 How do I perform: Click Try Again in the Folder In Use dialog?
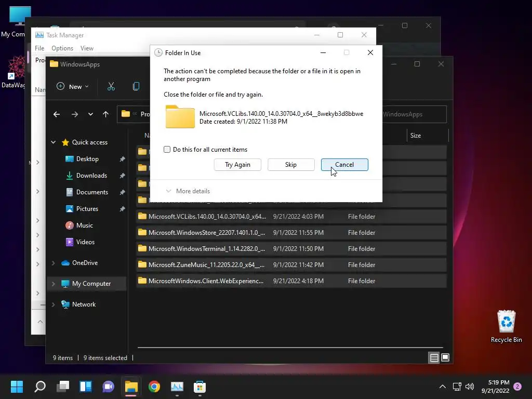pyautogui.click(x=237, y=165)
